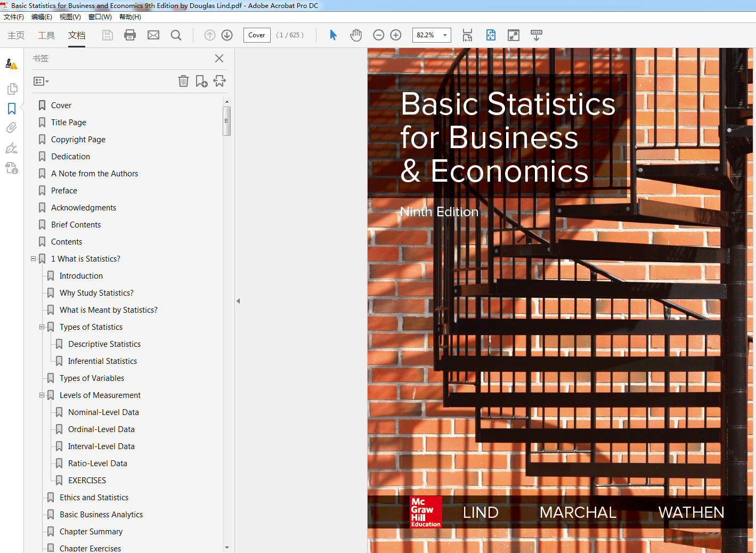Go to the Dedication bookmark

(x=71, y=157)
